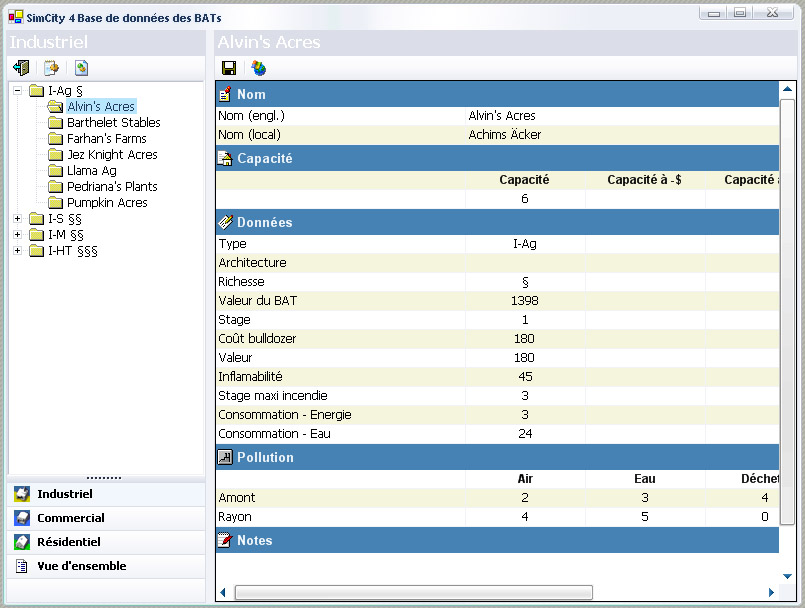Select the I-S §§ folder label
This screenshot has height=608, width=805.
pyautogui.click(x=65, y=219)
